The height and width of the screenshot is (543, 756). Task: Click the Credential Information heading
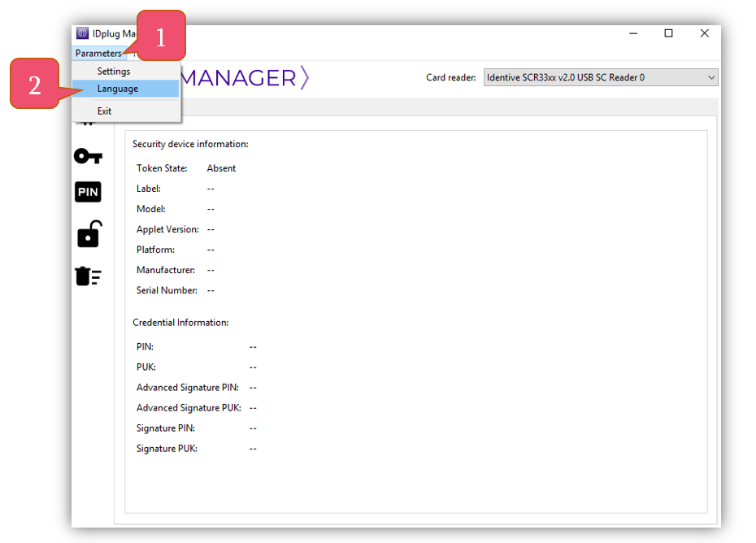tap(180, 323)
